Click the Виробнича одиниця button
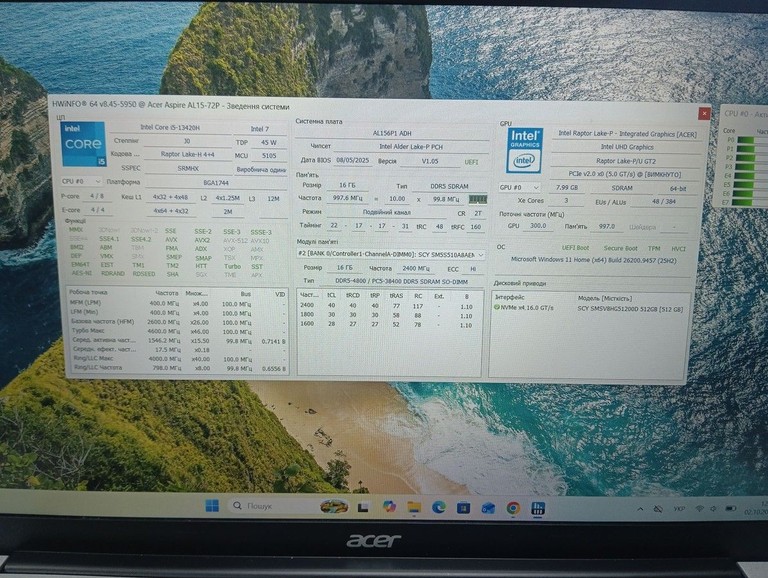Screen dimensions: 768x578 tap(261, 169)
